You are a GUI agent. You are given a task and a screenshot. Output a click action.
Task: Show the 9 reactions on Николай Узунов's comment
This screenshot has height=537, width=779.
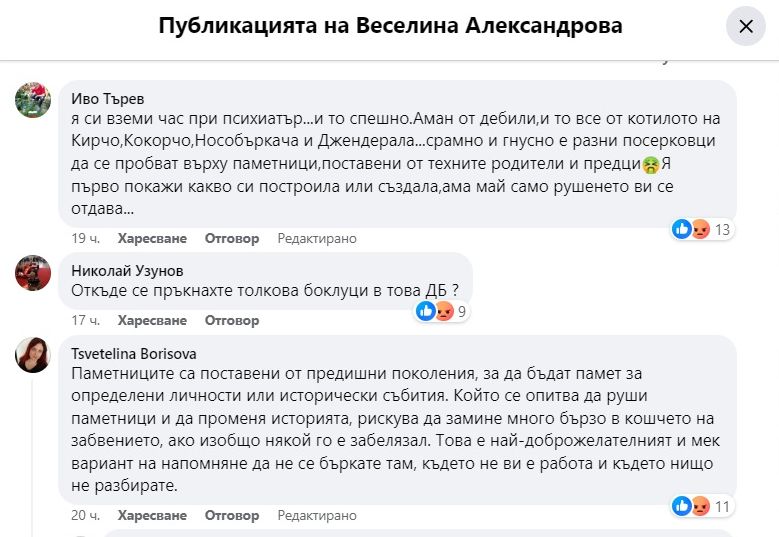click(440, 312)
